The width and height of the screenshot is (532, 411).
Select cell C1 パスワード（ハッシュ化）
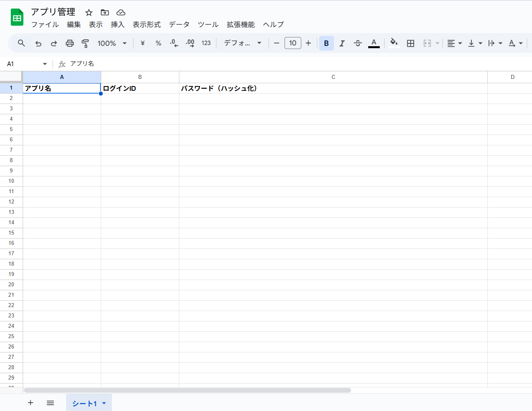[x=333, y=88]
